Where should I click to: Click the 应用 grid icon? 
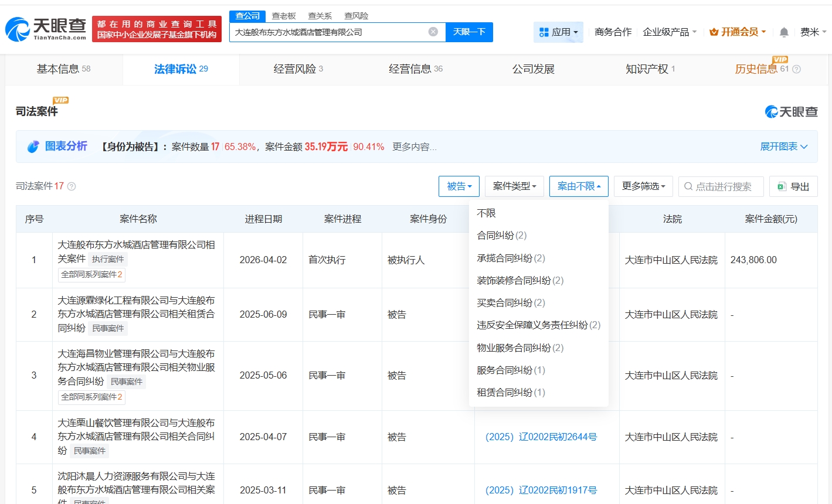(x=544, y=32)
